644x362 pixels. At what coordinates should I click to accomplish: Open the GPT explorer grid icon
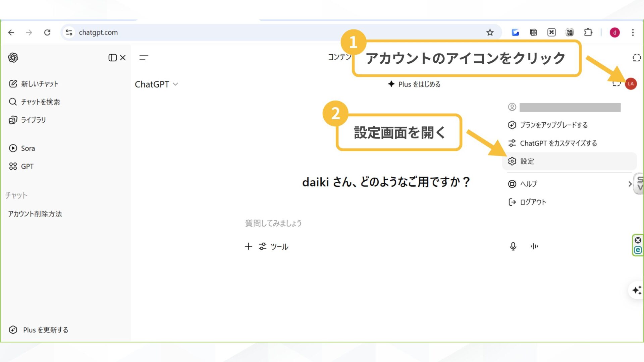[x=13, y=166]
